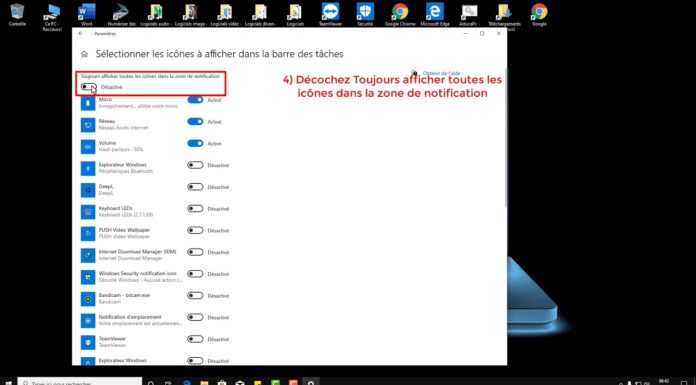Image resolution: width=696 pixels, height=385 pixels.
Task: Open the Sécurité desktop shortcut
Action: tap(365, 14)
